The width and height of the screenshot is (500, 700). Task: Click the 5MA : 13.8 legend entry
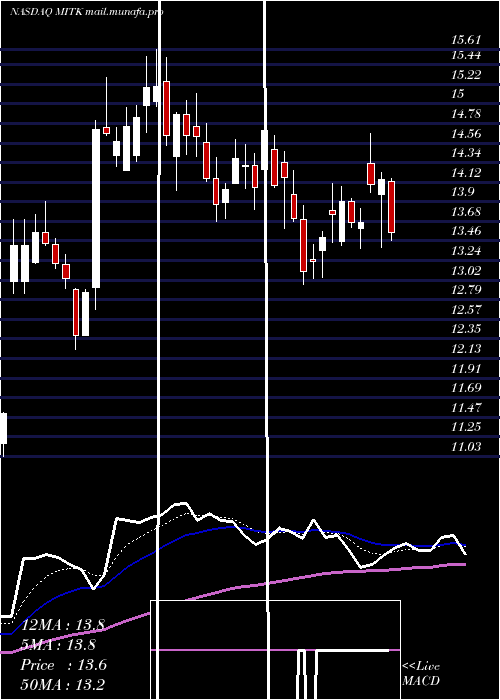point(58,645)
